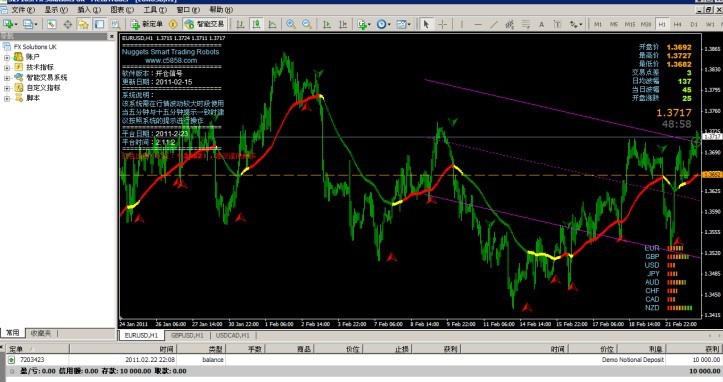
Task: Switch chart to bar chart icon
Action: pos(240,24)
